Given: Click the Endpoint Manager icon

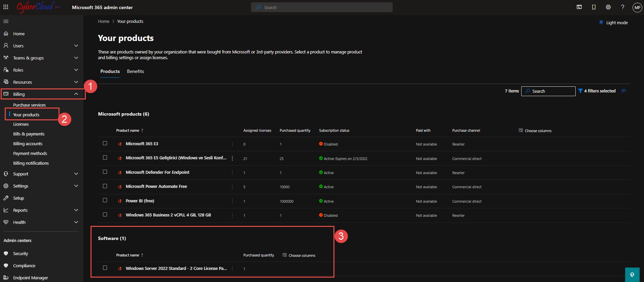Looking at the screenshot, I should pyautogui.click(x=6, y=278).
